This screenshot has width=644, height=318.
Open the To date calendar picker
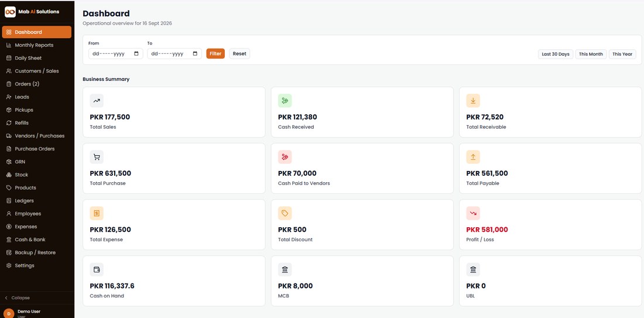195,54
